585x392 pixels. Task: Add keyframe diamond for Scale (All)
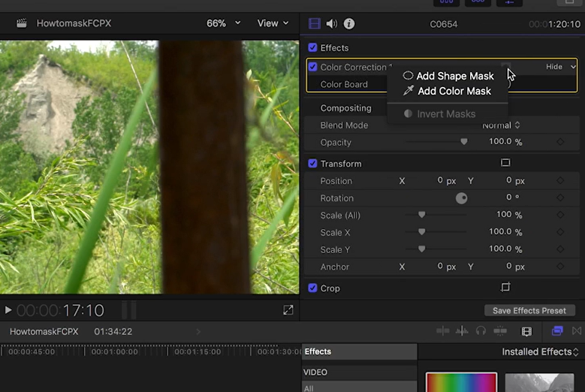point(560,215)
